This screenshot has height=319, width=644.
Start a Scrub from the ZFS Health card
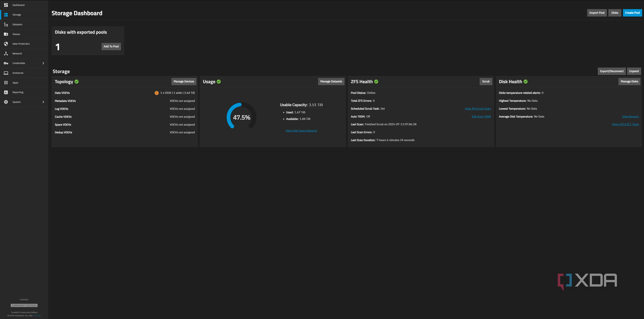486,81
